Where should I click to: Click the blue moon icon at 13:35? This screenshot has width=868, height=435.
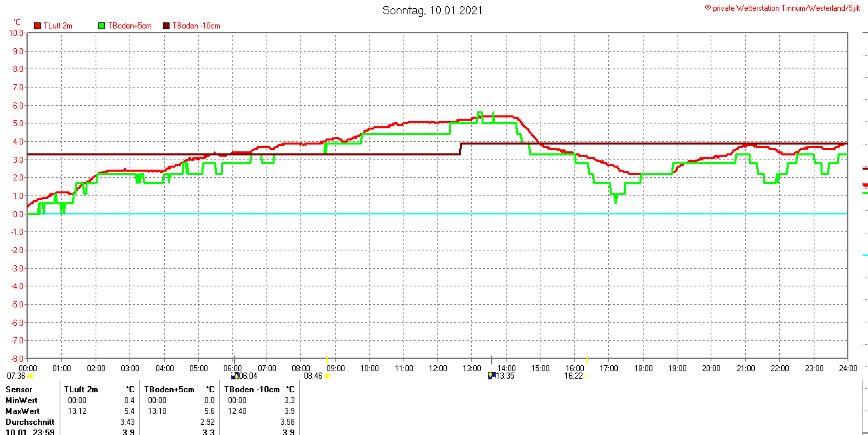[492, 375]
